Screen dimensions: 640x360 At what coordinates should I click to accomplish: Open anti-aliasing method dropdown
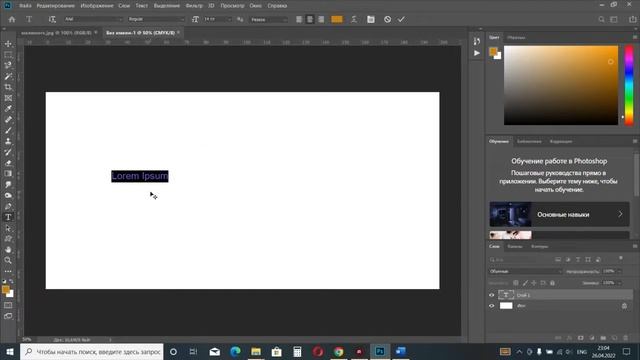[x=269, y=19]
